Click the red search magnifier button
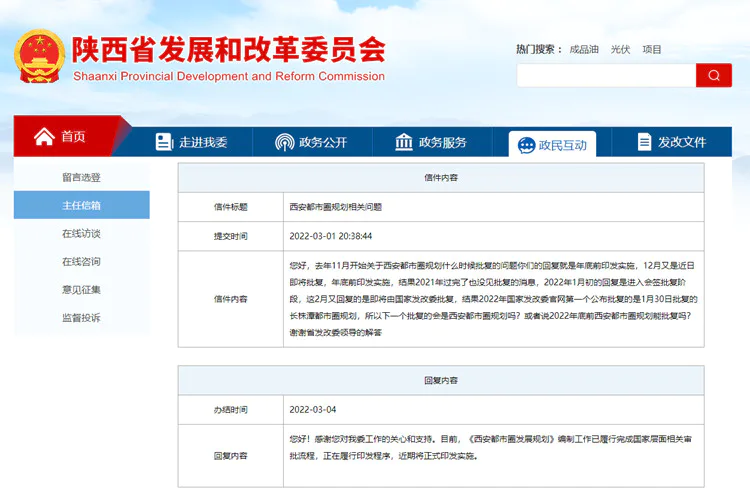Image resolution: width=750 pixels, height=497 pixels. 714,76
